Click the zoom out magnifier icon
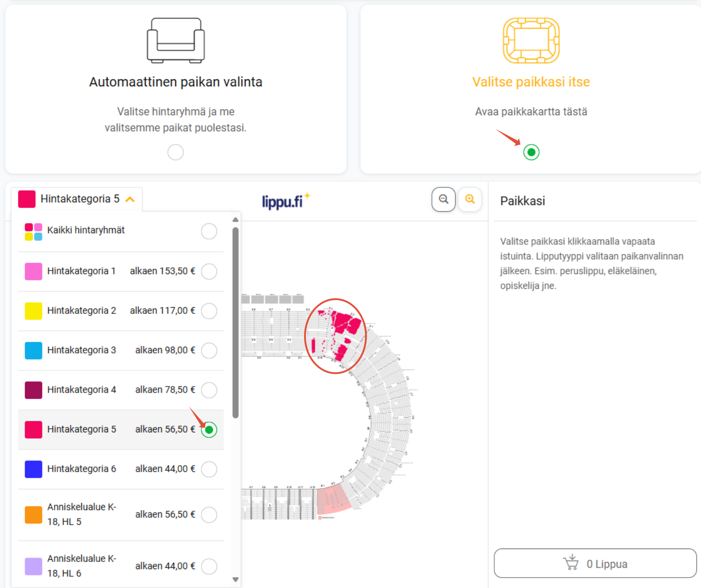The width and height of the screenshot is (701, 588). tap(444, 199)
